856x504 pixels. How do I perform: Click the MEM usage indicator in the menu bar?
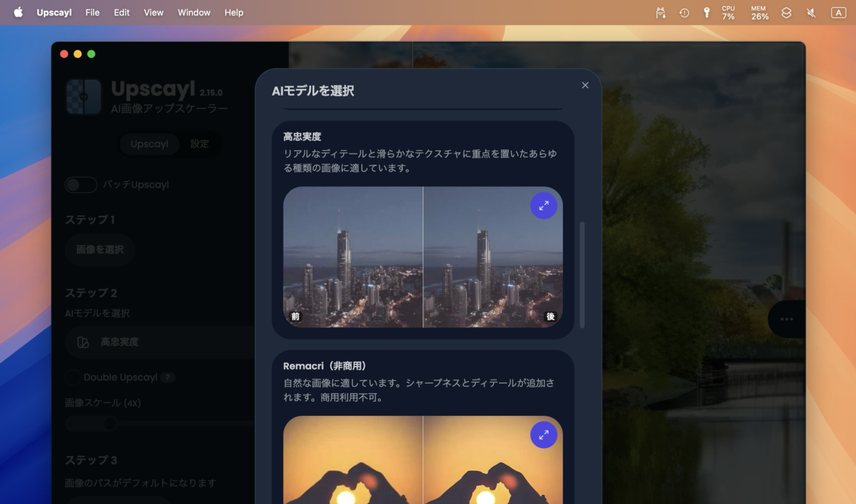759,12
